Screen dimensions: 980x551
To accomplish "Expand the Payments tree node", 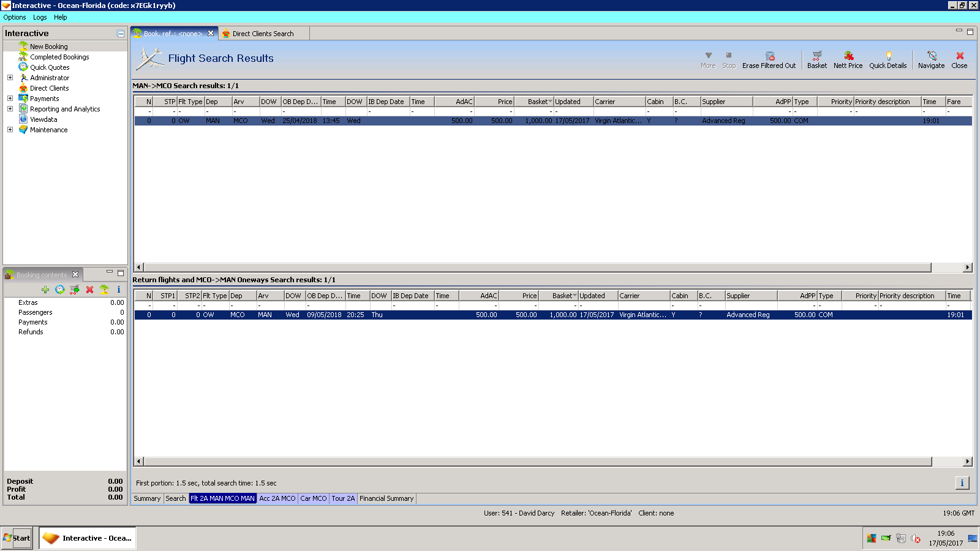I will click(10, 99).
